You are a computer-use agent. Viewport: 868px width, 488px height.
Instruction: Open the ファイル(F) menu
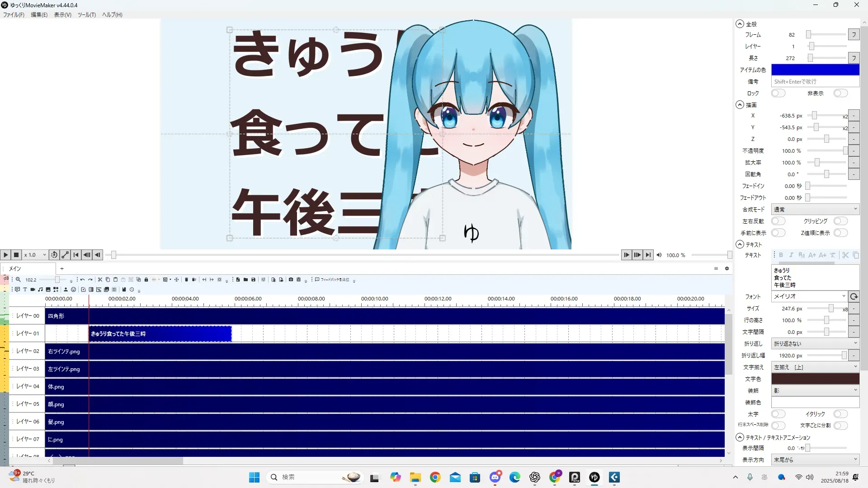click(14, 15)
